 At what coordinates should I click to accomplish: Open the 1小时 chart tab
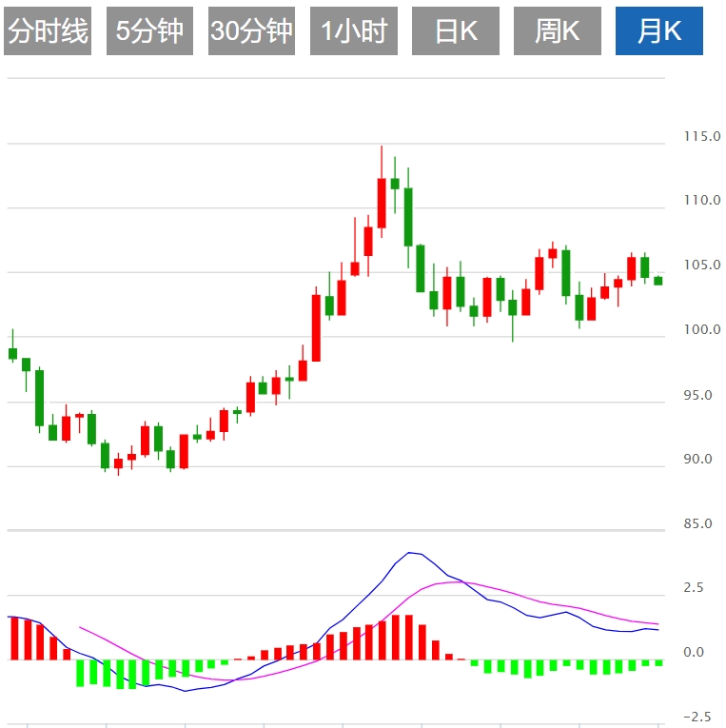pyautogui.click(x=354, y=31)
